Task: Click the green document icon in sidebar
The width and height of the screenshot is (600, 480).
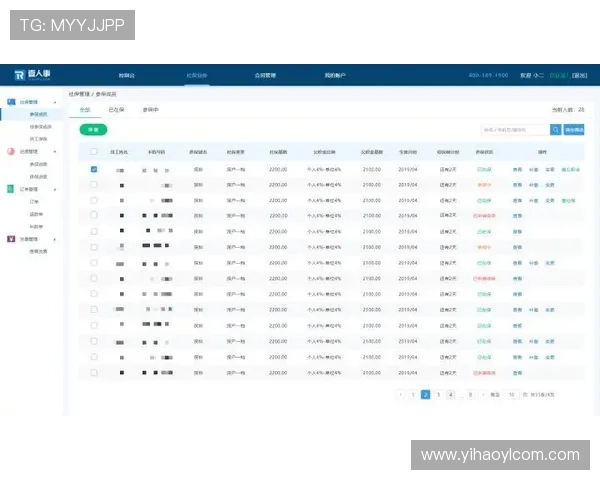Action: click(10, 189)
